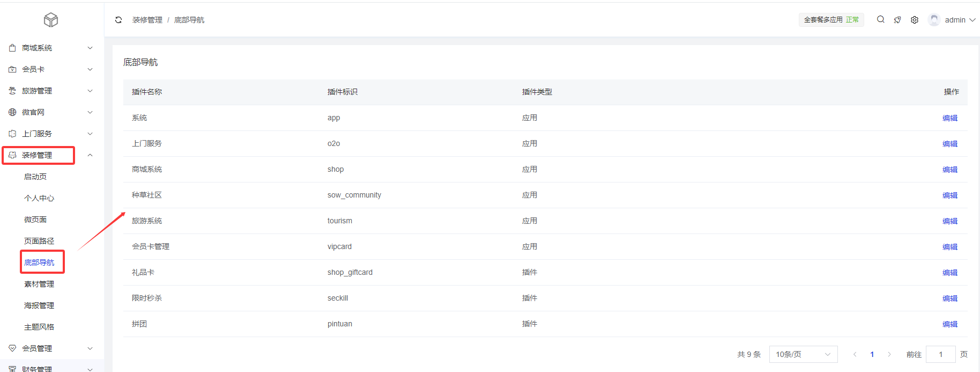
Task: Click the rocket icon in the header
Action: point(897,20)
